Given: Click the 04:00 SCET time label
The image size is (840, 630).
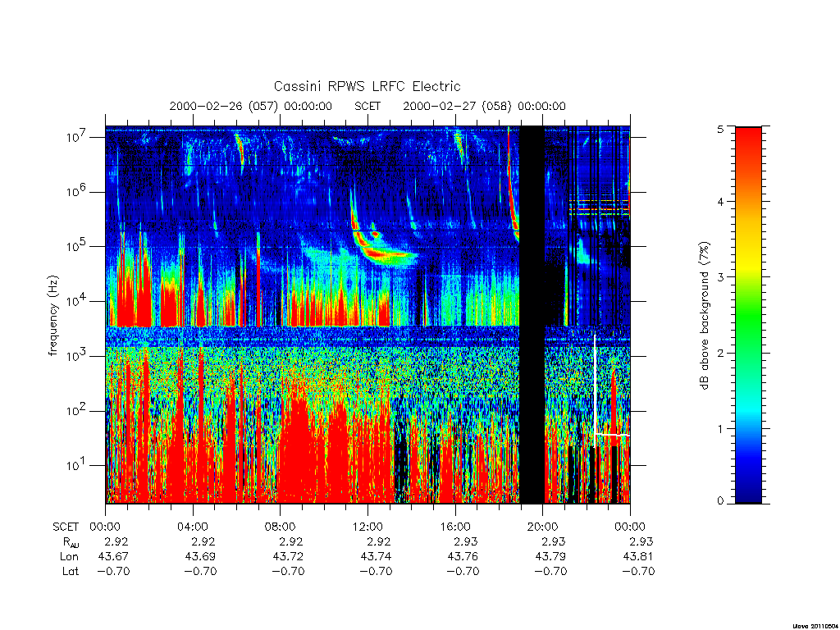Looking at the screenshot, I should click(192, 527).
